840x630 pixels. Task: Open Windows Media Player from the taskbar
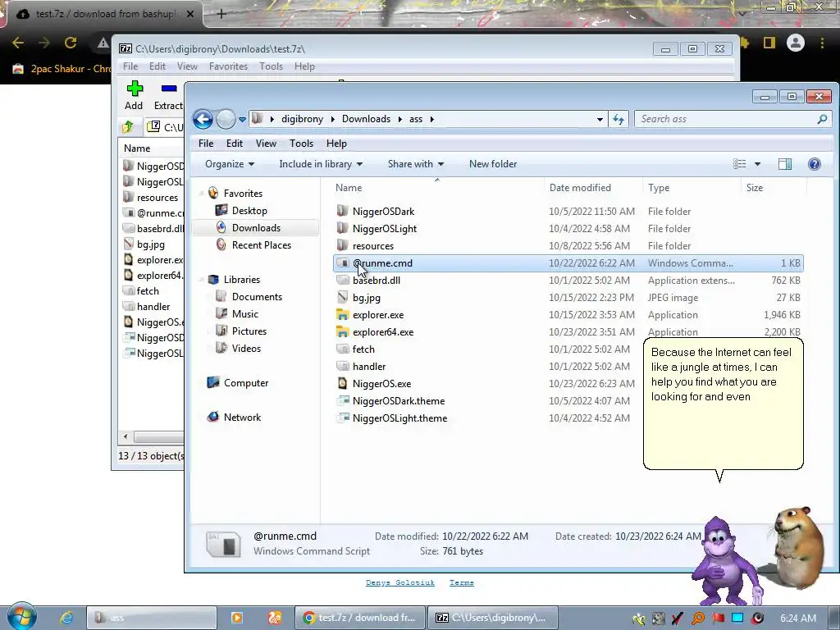237,618
